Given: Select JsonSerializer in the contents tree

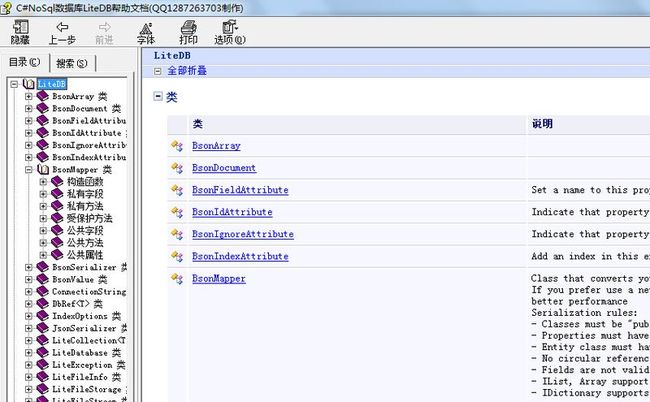Looking at the screenshot, I should point(89,328).
